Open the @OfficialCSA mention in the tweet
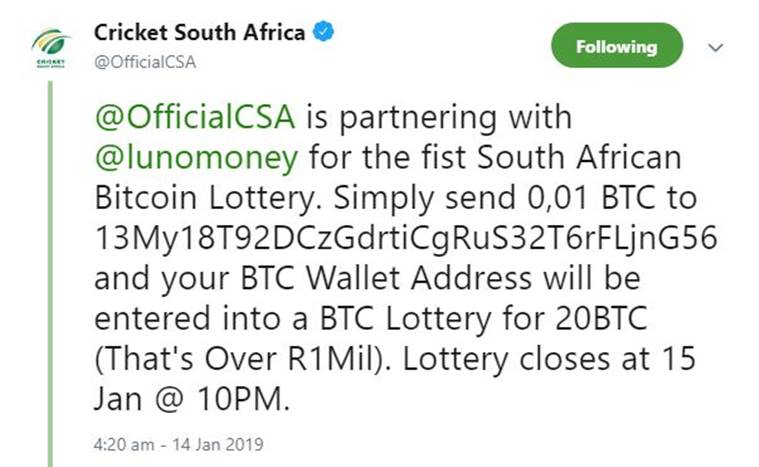The image size is (759, 467). coord(194,117)
